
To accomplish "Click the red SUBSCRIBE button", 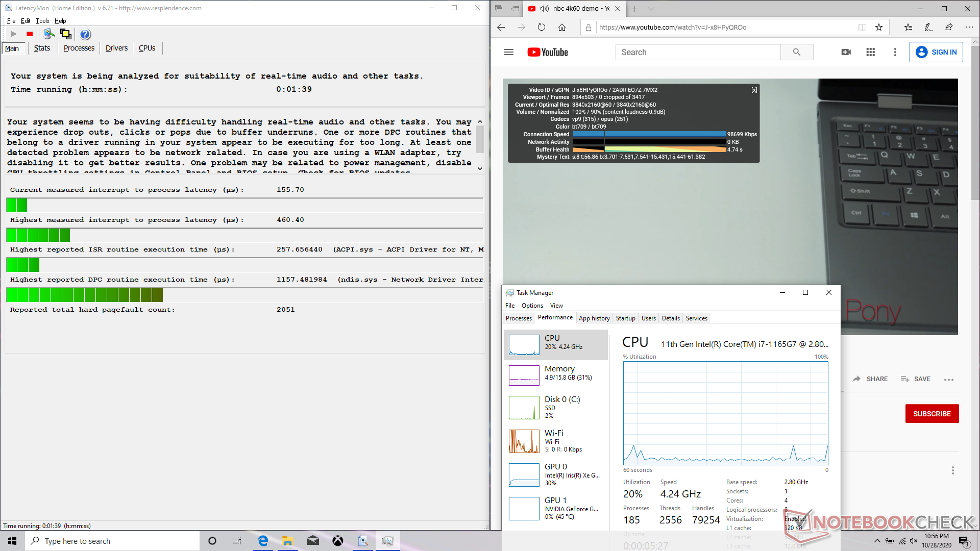I will [932, 414].
